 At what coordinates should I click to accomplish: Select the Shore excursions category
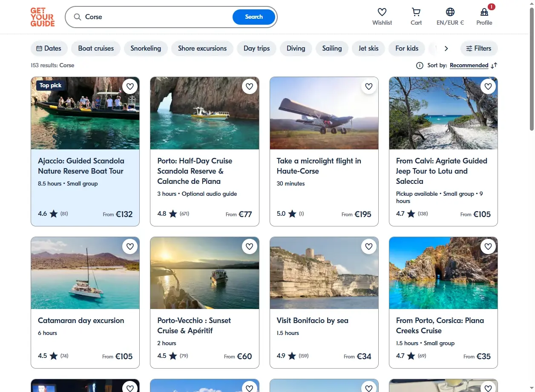tap(202, 49)
